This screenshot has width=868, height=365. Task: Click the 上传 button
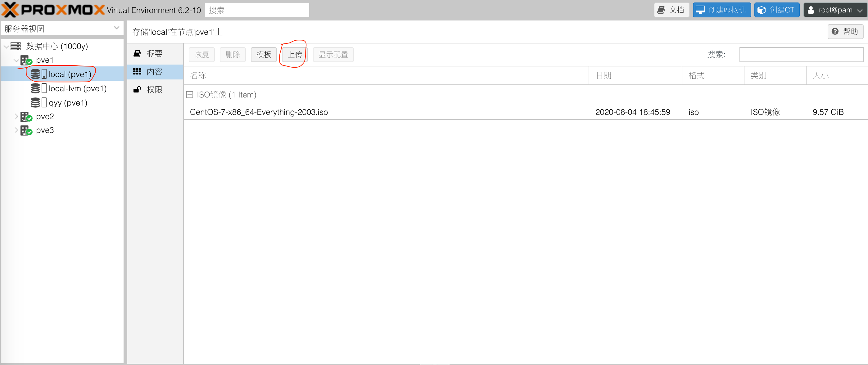[x=295, y=55]
